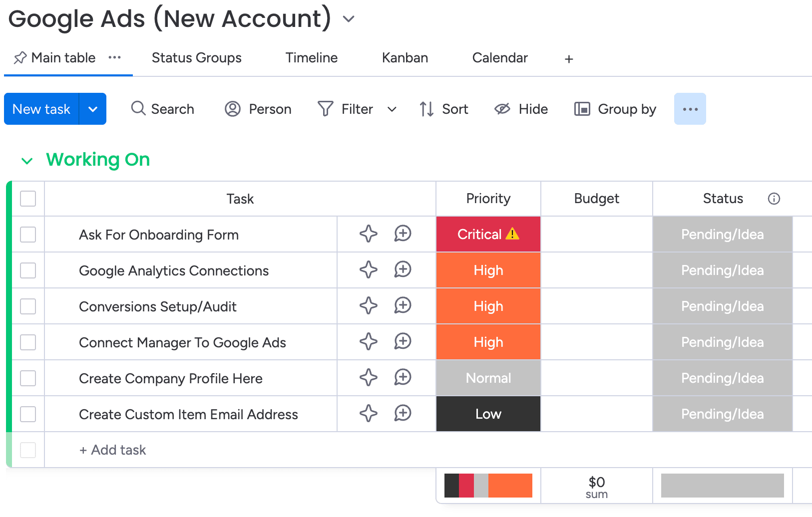Click the AI sparkle icon on Ask For Onboarding Form
Image resolution: width=812 pixels, height=517 pixels.
[369, 234]
